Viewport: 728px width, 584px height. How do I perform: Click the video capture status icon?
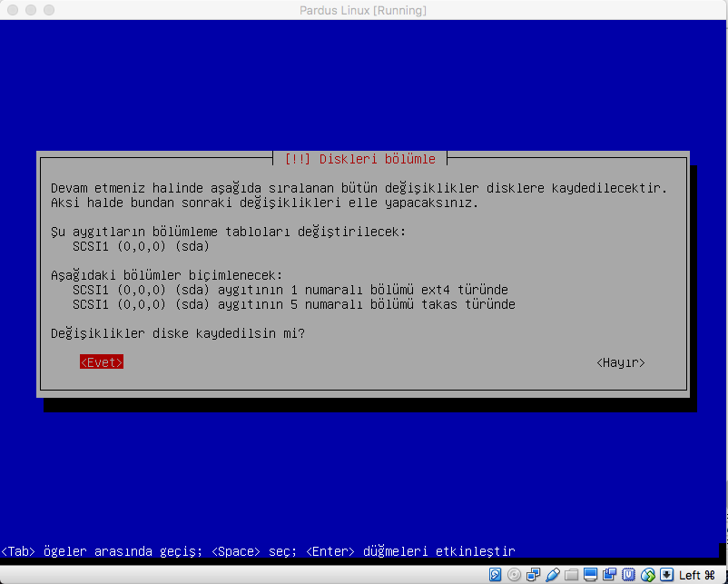coord(610,575)
